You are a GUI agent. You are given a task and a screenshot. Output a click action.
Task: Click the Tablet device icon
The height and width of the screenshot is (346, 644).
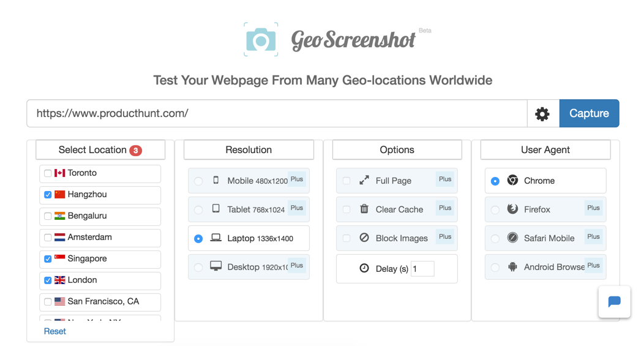point(216,208)
